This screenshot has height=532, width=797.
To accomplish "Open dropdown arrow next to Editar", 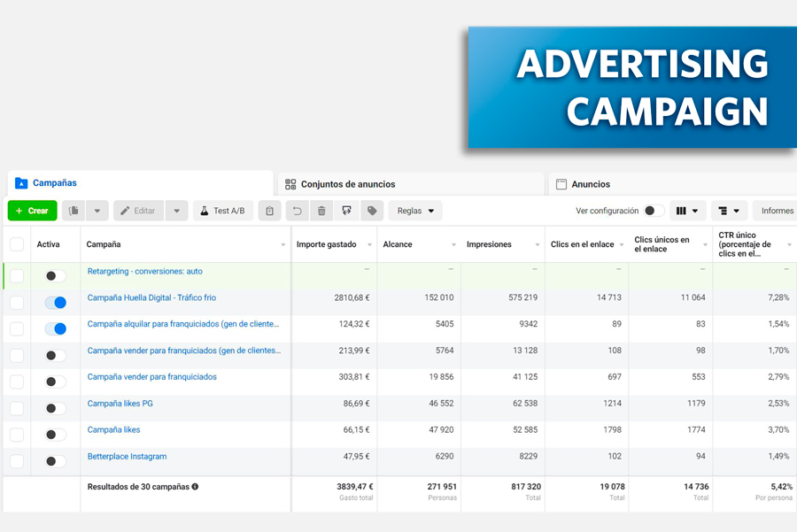I will pyautogui.click(x=177, y=211).
